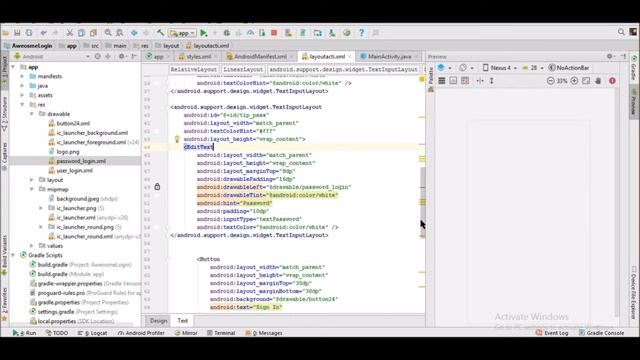640x360 pixels.
Task: Open the API 28 version dropdown
Action: pos(533,68)
